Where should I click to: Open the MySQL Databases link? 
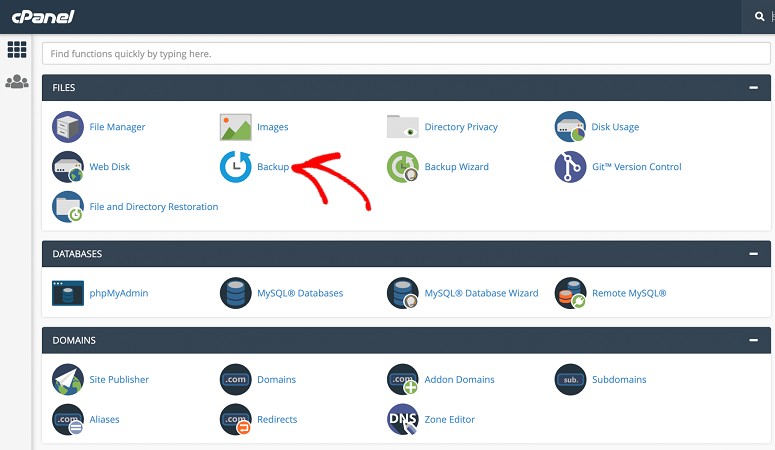(x=300, y=293)
